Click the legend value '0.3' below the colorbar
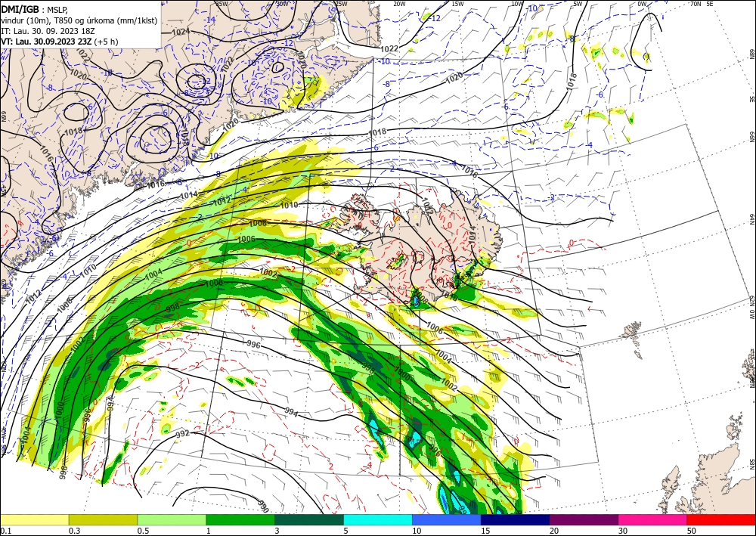This screenshot has height=536, width=756. pyautogui.click(x=74, y=531)
